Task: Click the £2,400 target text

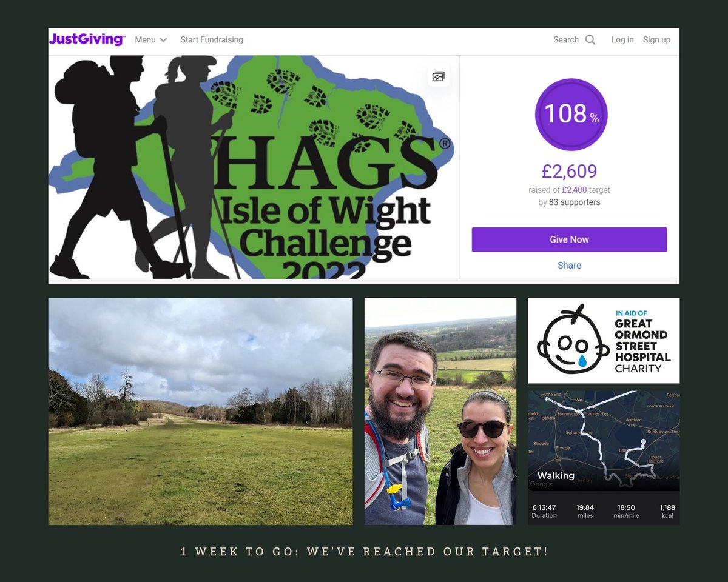Action: (575, 190)
